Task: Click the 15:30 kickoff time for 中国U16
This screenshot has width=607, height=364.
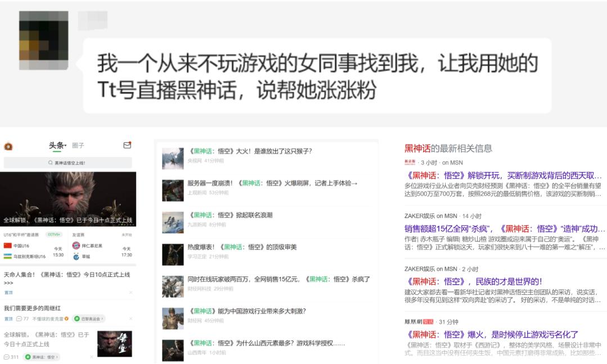Action: tap(58, 255)
